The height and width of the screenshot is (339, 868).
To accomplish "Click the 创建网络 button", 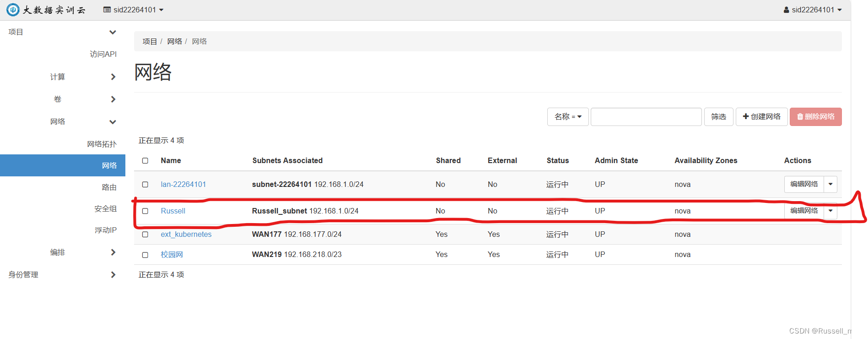I will point(761,117).
